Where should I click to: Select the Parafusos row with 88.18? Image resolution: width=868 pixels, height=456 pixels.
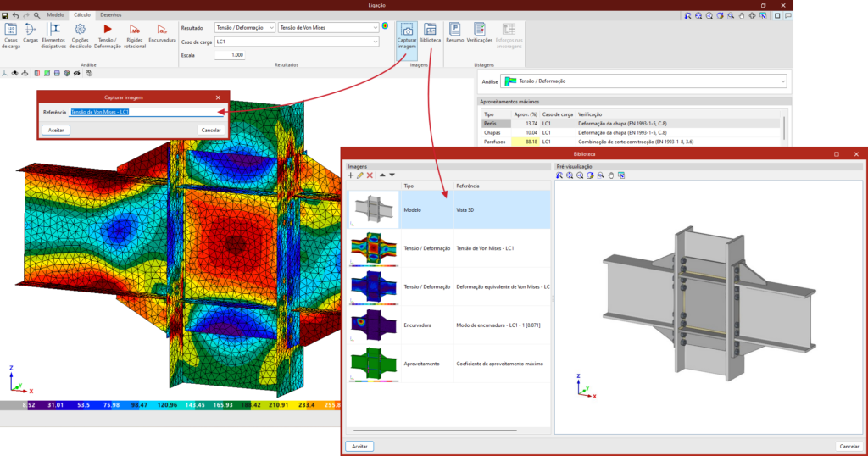[x=631, y=142]
